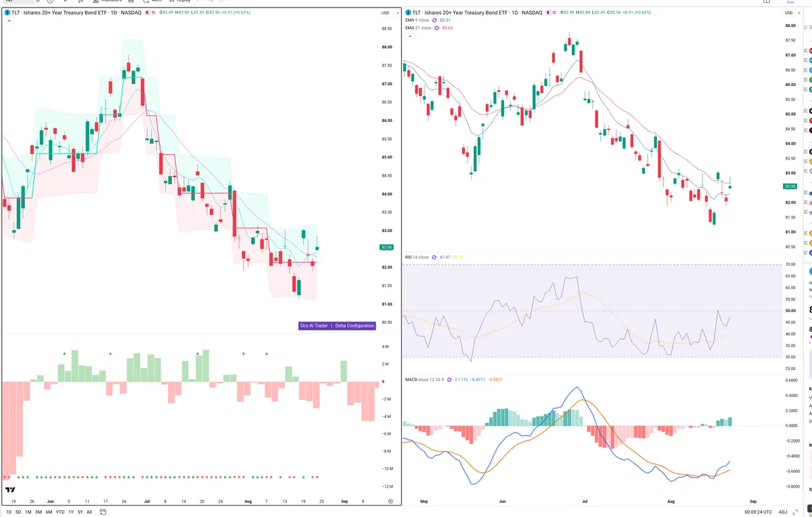
Task: Click 70.00 on RSI pane scale
Action: [790, 265]
